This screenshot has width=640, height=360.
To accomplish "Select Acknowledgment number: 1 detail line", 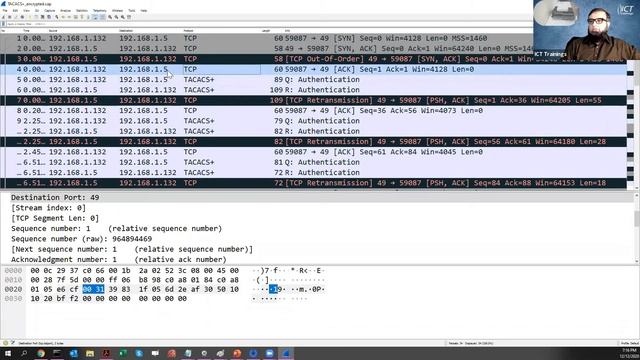I will [119, 260].
